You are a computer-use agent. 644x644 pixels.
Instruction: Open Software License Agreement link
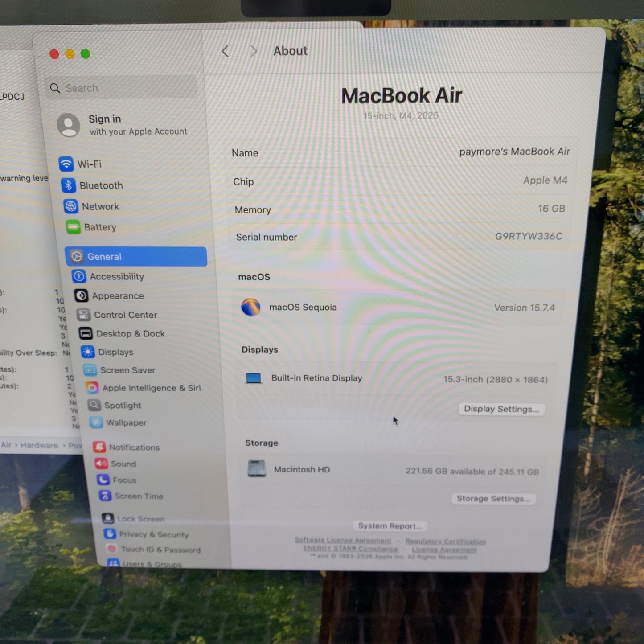pos(343,540)
